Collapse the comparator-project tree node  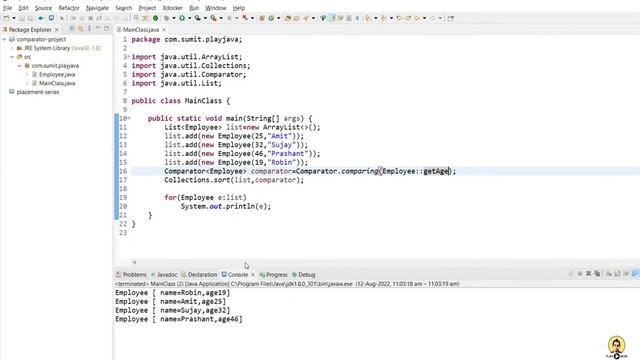tap(4, 40)
